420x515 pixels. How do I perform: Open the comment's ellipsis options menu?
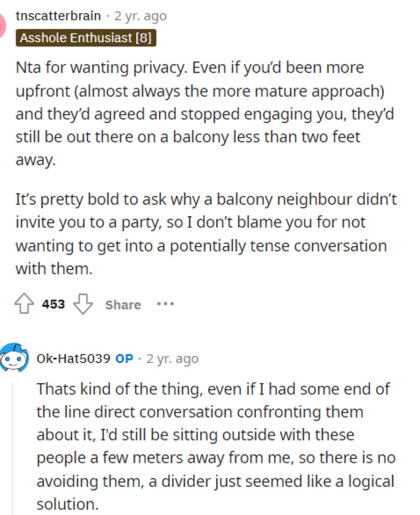[166, 304]
